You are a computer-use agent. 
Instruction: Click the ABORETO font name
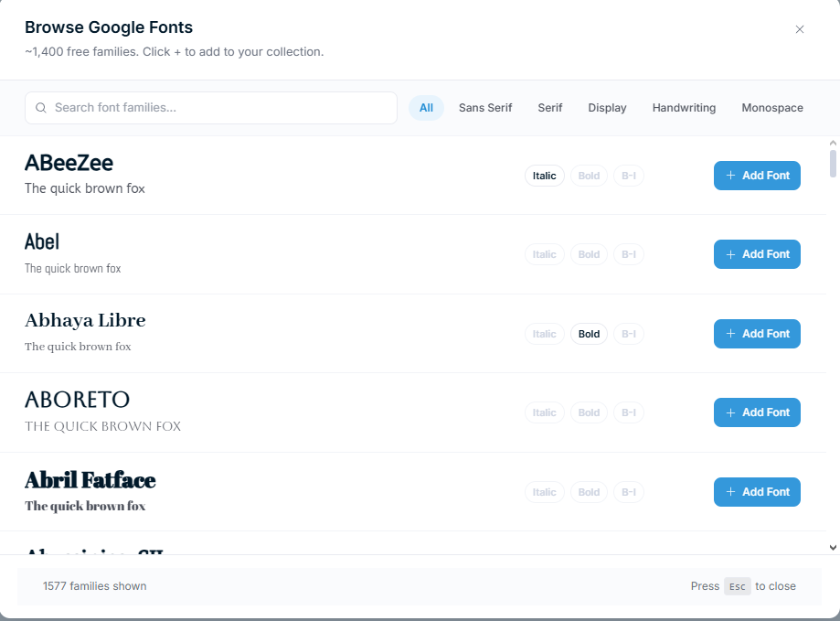(77, 400)
